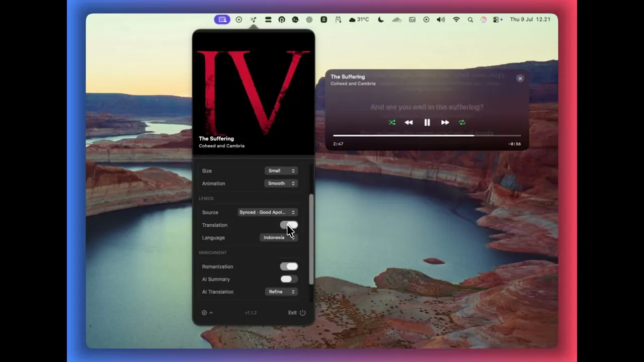Click the dark round badge menu bar icon

click(295, 20)
